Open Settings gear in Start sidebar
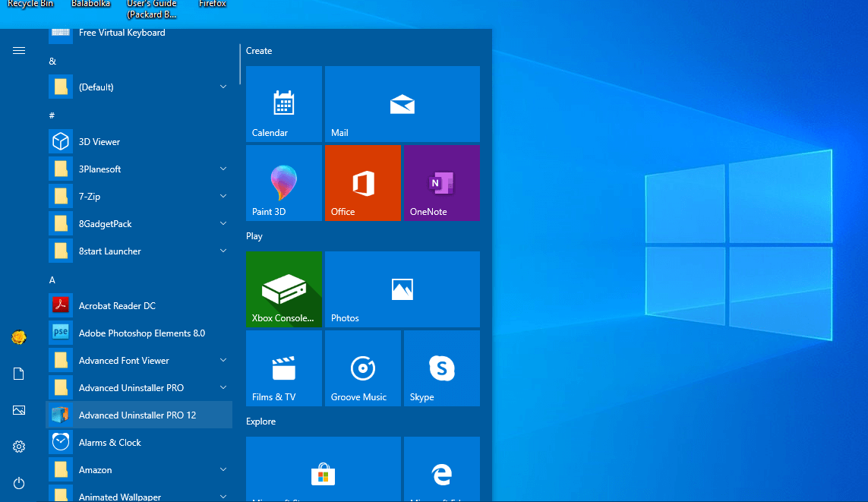 point(19,447)
